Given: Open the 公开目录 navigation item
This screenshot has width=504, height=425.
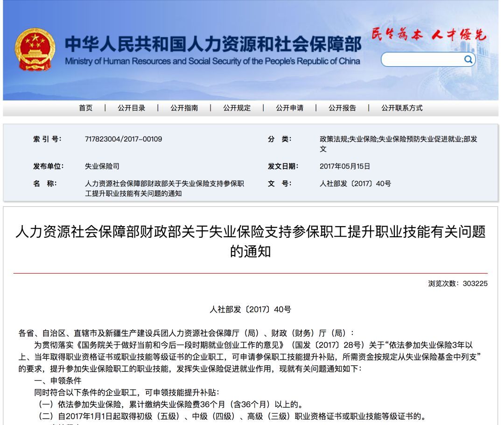Looking at the screenshot, I should coord(132,108).
